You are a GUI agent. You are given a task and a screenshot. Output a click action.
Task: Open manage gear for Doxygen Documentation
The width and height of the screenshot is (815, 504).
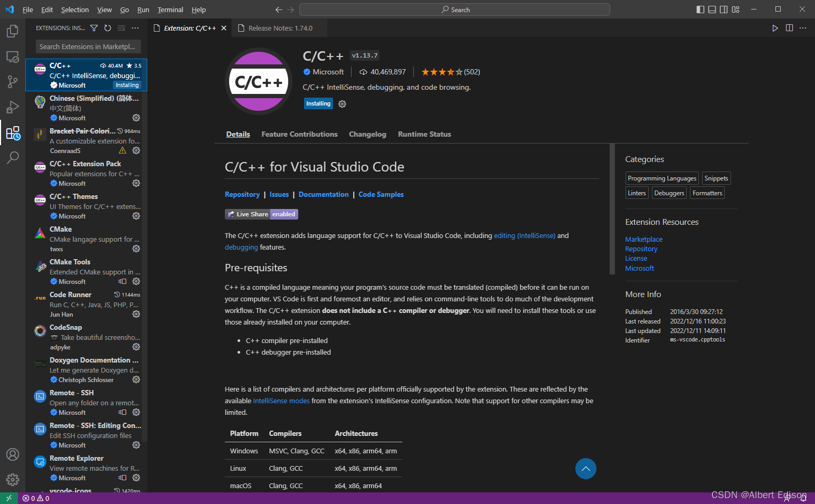[x=136, y=379]
